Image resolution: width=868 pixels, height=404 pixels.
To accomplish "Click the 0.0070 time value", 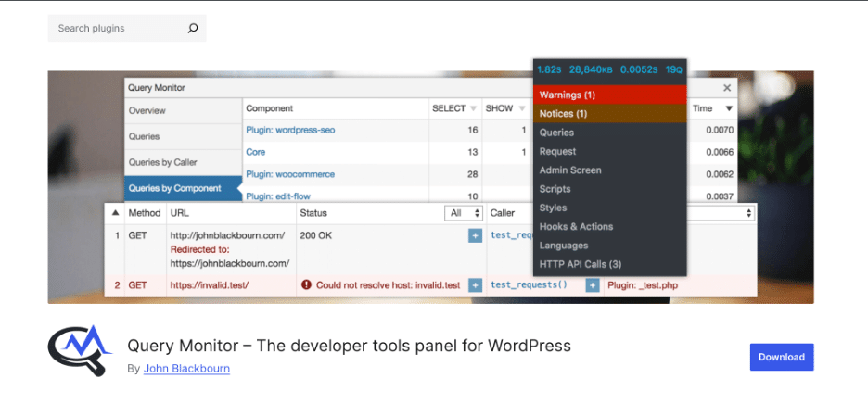I will [x=720, y=131].
